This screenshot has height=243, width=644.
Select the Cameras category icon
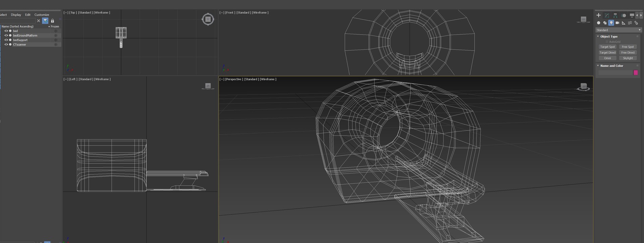tap(618, 23)
